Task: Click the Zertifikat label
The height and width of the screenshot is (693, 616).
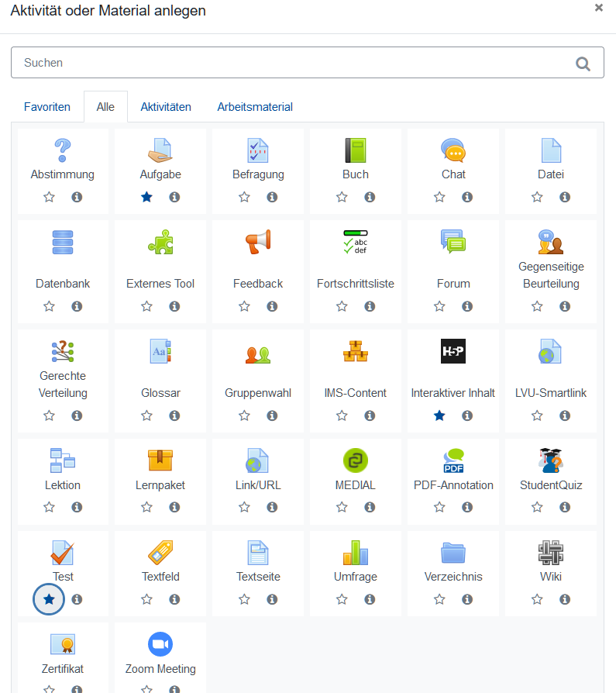Action: (63, 669)
